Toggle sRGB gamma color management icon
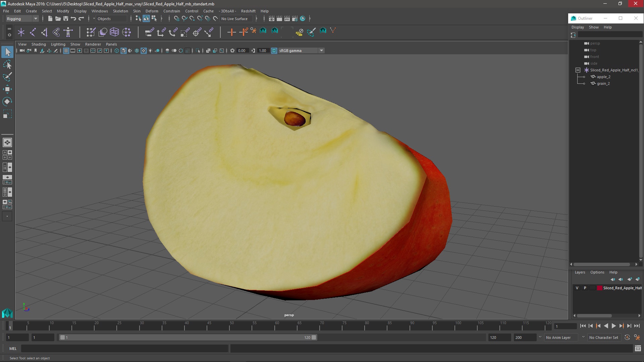 tap(274, 51)
